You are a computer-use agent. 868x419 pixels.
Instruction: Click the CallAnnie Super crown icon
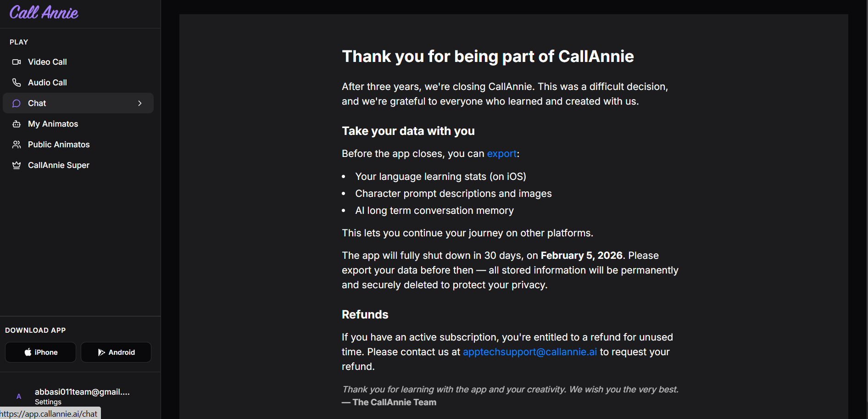pyautogui.click(x=17, y=165)
